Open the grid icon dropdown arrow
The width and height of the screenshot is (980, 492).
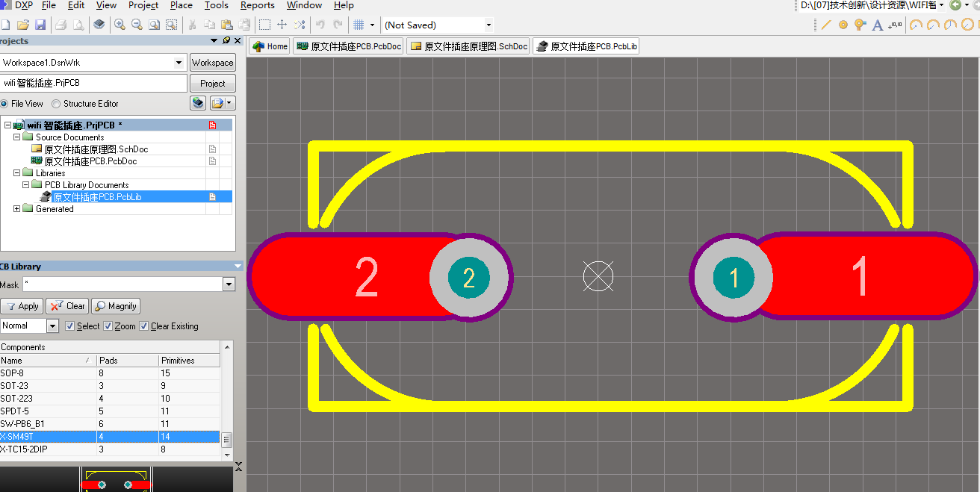click(x=371, y=25)
